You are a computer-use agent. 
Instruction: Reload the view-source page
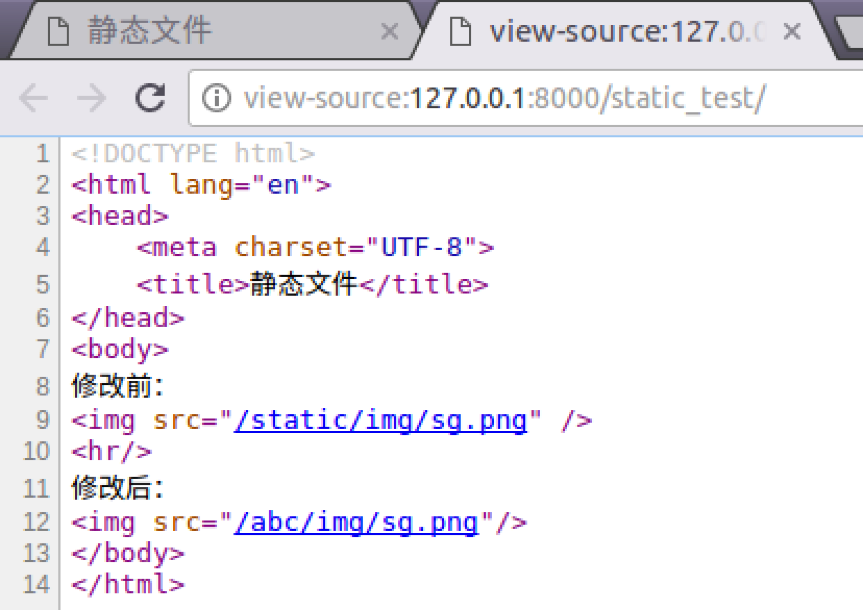pyautogui.click(x=151, y=98)
